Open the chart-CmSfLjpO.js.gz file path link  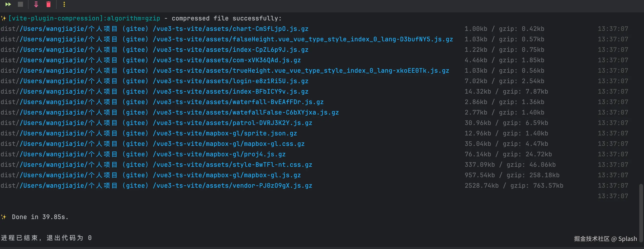coord(164,29)
